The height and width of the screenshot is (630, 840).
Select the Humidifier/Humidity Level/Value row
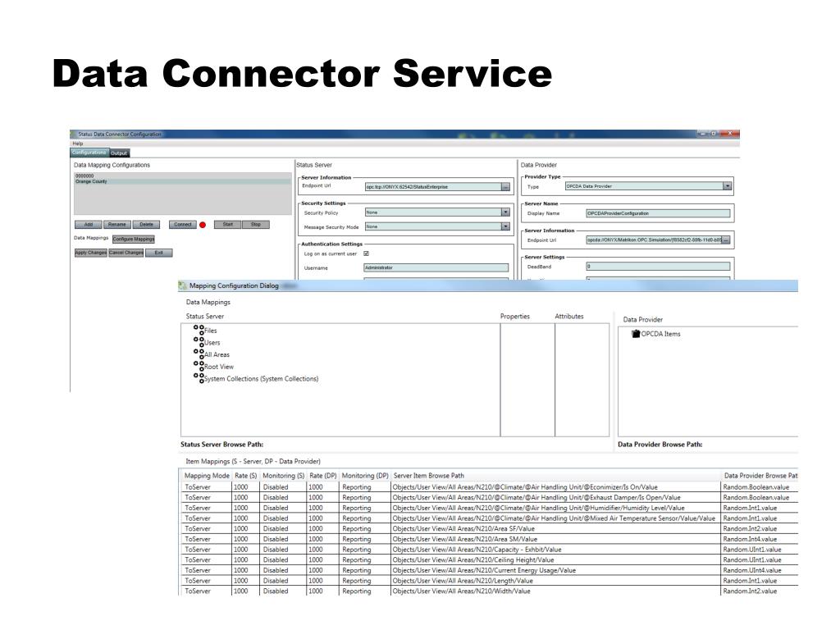pos(489,508)
